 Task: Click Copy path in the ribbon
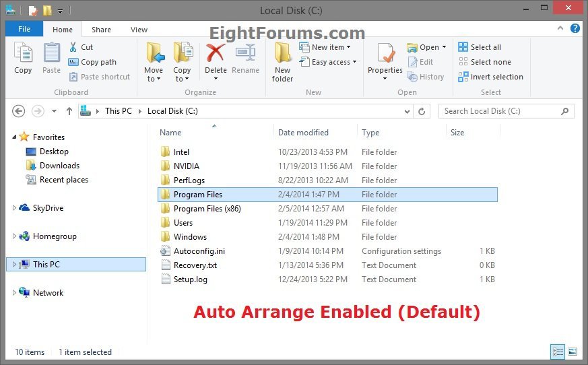[x=92, y=62]
